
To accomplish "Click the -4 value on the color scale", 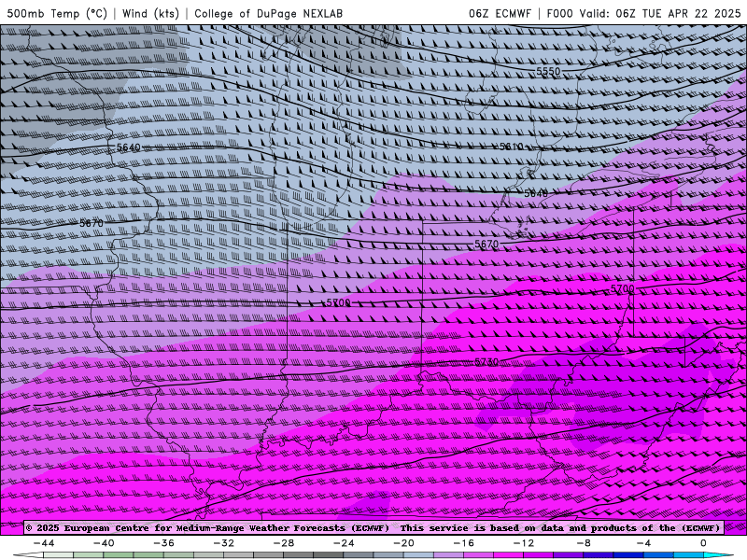I will point(643,543).
